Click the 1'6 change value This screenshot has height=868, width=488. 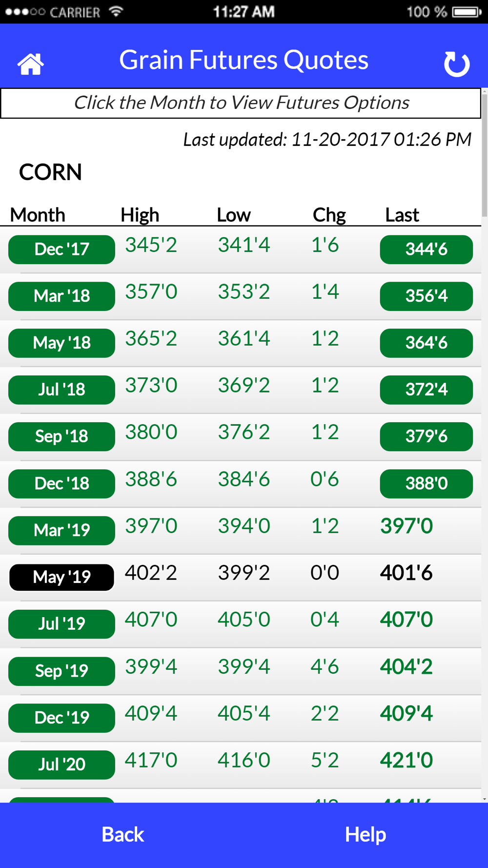(325, 245)
